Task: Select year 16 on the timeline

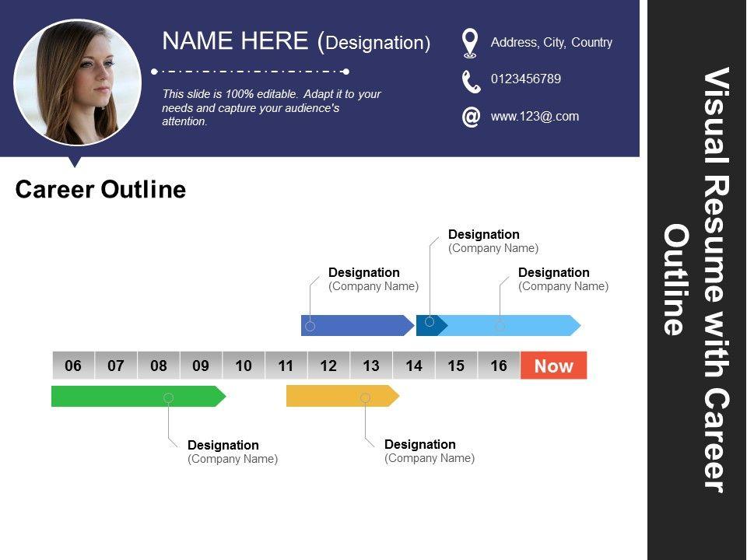Action: pyautogui.click(x=499, y=366)
